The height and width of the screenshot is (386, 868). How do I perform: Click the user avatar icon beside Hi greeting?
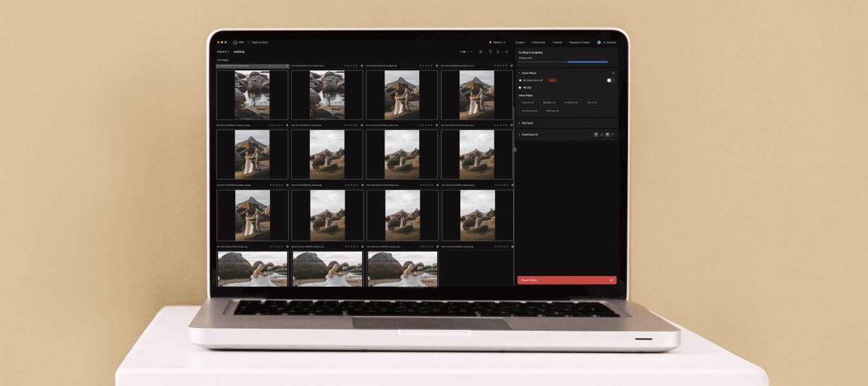click(x=599, y=42)
